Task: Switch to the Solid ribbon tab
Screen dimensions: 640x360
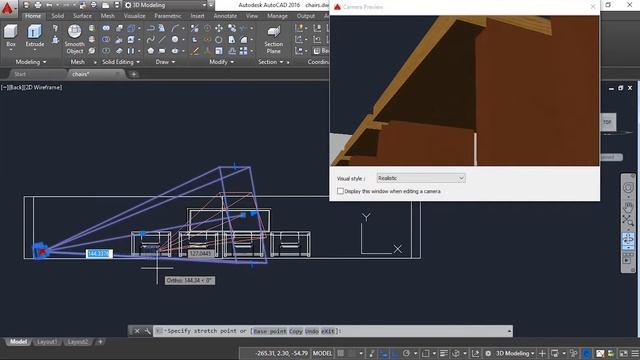Action: [x=58, y=16]
